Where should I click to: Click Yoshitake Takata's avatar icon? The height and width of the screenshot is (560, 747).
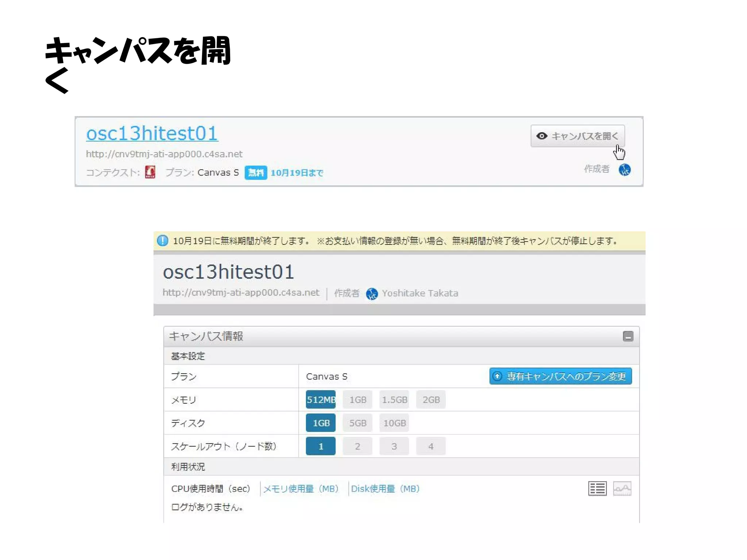point(372,293)
